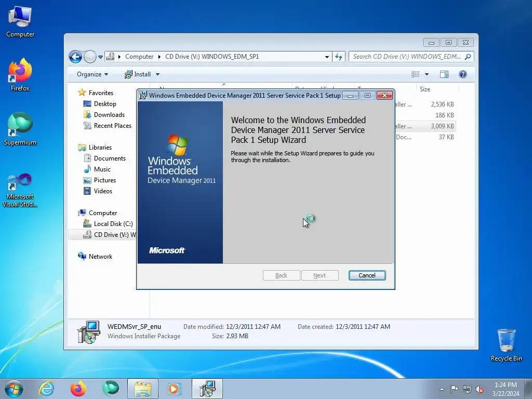The height and width of the screenshot is (399, 532).
Task: Show hidden system tray icons
Action: (x=442, y=389)
